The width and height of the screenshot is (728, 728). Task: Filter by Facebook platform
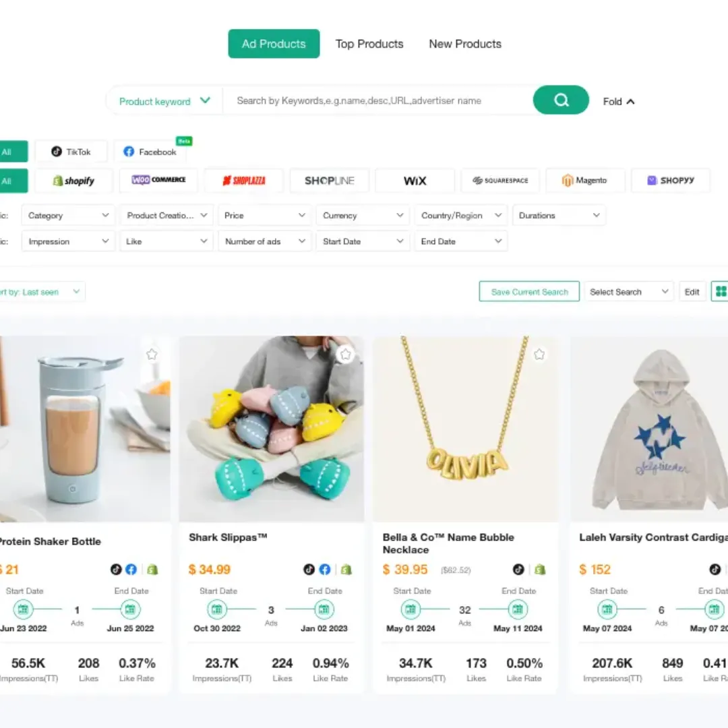pos(150,152)
